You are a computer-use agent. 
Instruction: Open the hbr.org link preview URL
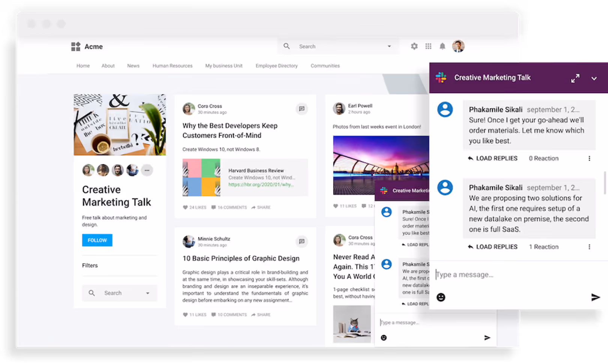[261, 185]
